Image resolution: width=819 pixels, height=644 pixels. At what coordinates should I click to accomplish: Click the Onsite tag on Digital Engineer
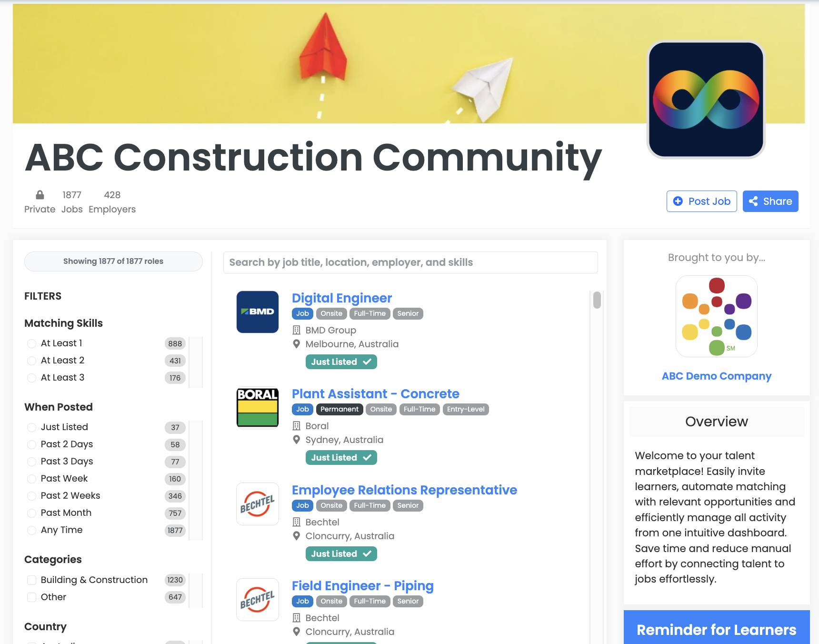click(331, 313)
